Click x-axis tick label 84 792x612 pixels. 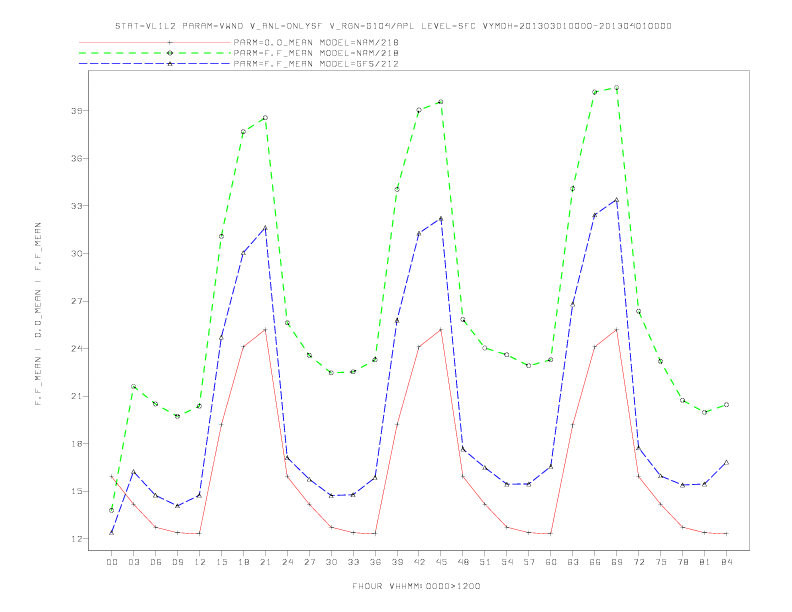click(x=726, y=562)
